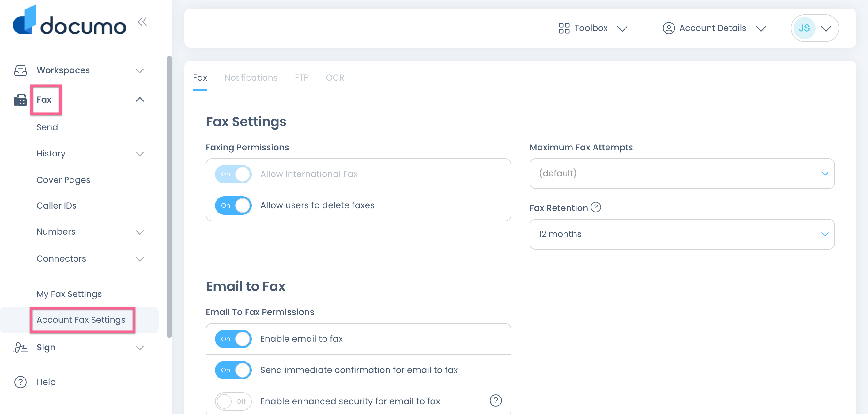Click the Sign signature icon
This screenshot has width=868, height=414.
(x=21, y=347)
